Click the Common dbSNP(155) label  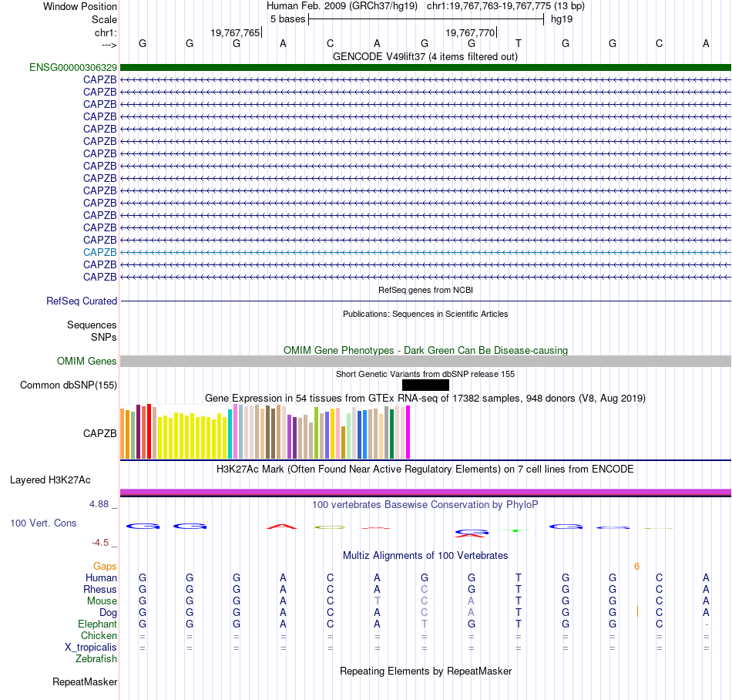coord(68,385)
